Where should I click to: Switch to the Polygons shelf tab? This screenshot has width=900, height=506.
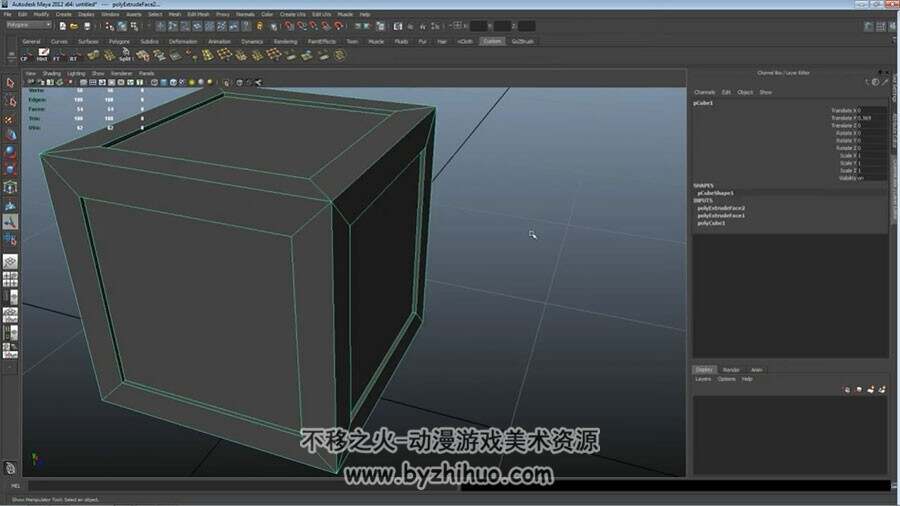[x=119, y=42]
